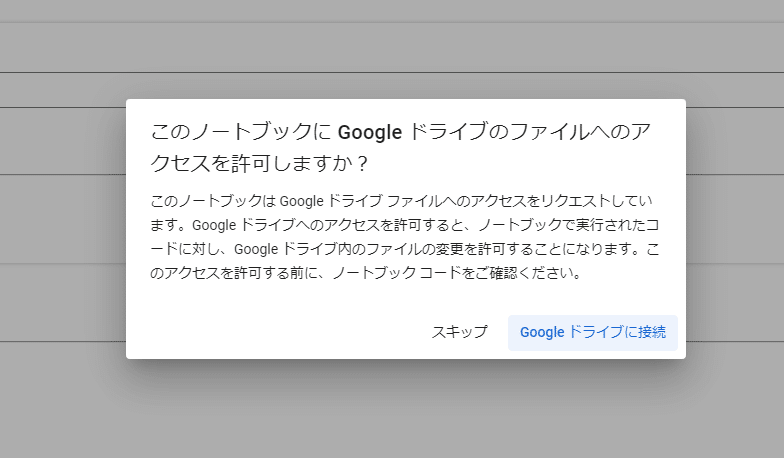The width and height of the screenshot is (784, 458).
Task: Click the アクセスを許可しますか？ title line
Action: (259, 164)
